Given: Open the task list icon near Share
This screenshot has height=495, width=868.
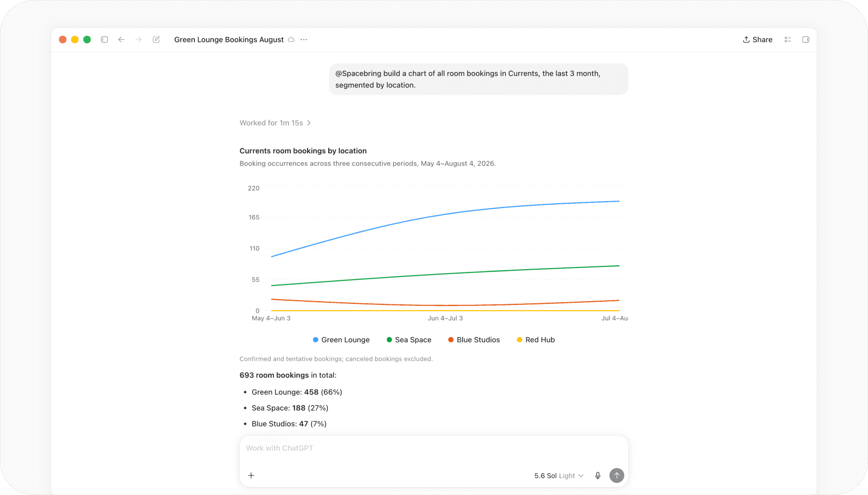Looking at the screenshot, I should pyautogui.click(x=788, y=39).
